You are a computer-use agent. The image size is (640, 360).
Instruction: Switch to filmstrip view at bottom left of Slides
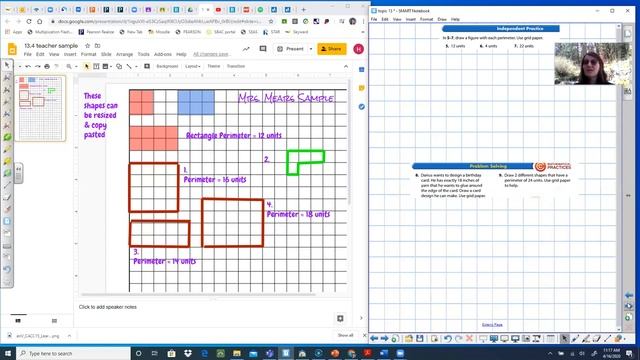pyautogui.click(x=18, y=321)
